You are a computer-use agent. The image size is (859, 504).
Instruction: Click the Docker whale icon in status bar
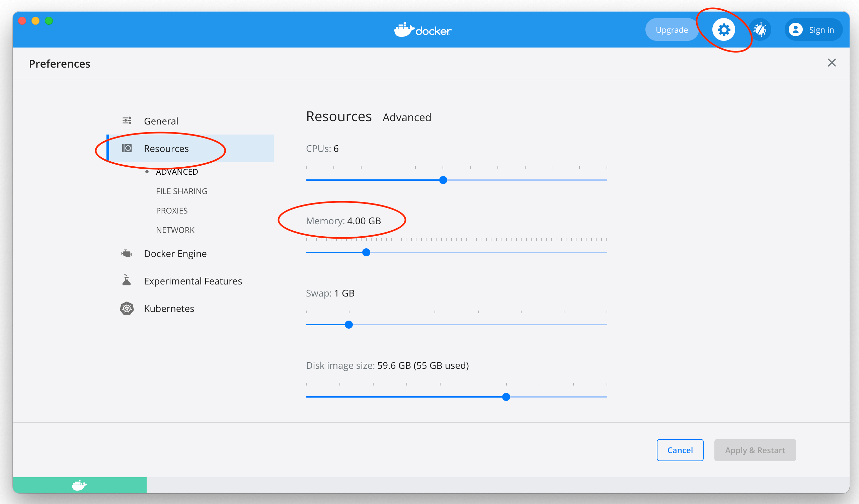(79, 485)
